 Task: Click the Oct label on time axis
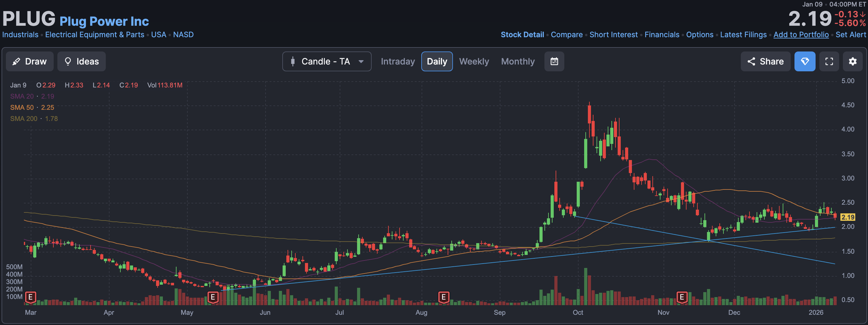(578, 312)
